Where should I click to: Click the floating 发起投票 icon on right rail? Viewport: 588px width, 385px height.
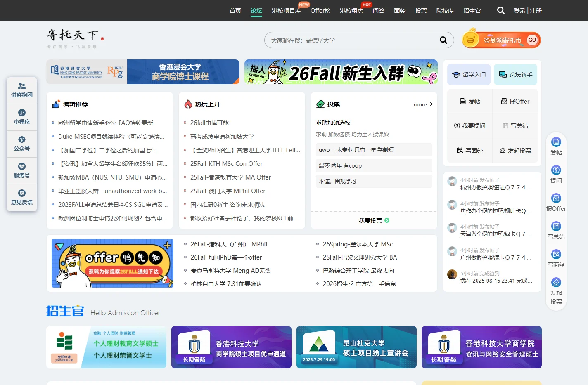click(x=556, y=282)
